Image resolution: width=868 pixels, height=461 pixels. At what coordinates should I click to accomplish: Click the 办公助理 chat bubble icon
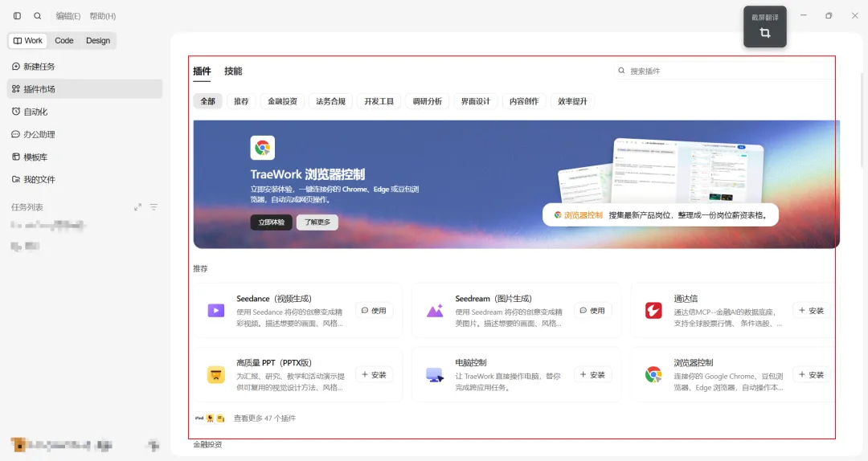16,134
